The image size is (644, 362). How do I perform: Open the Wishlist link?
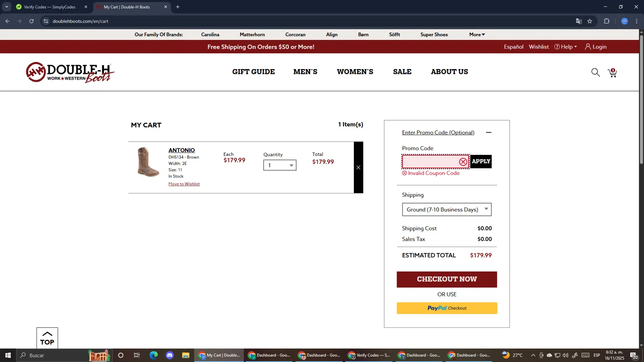tap(539, 47)
